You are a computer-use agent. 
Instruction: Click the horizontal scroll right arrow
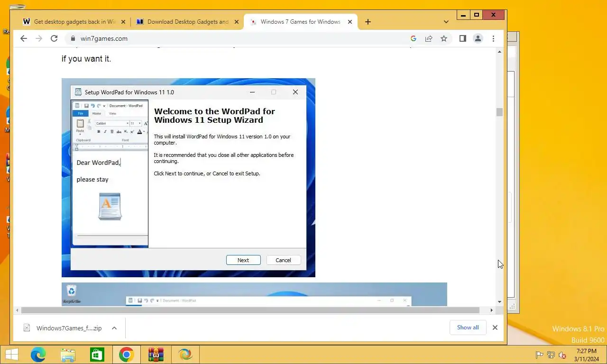pyautogui.click(x=491, y=310)
